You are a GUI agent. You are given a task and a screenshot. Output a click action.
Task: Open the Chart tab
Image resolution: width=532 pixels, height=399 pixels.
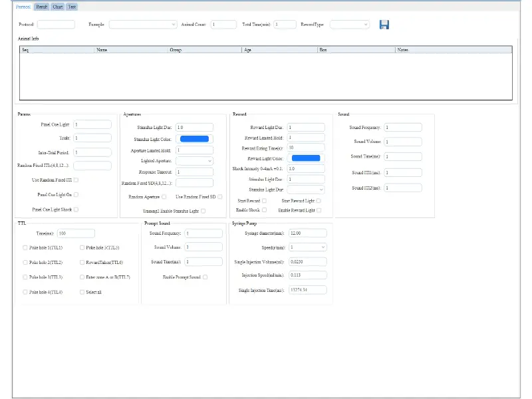tap(58, 7)
